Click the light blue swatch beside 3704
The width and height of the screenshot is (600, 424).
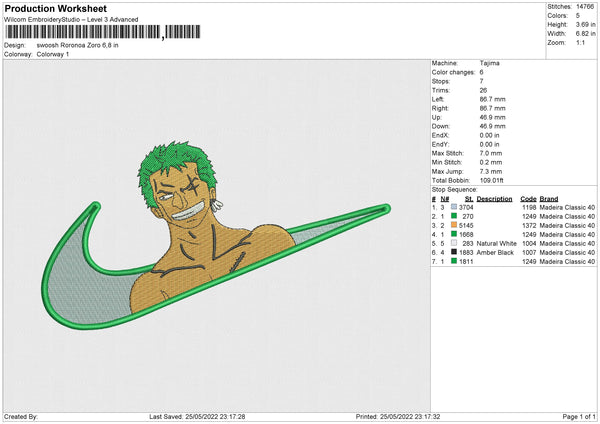click(454, 207)
